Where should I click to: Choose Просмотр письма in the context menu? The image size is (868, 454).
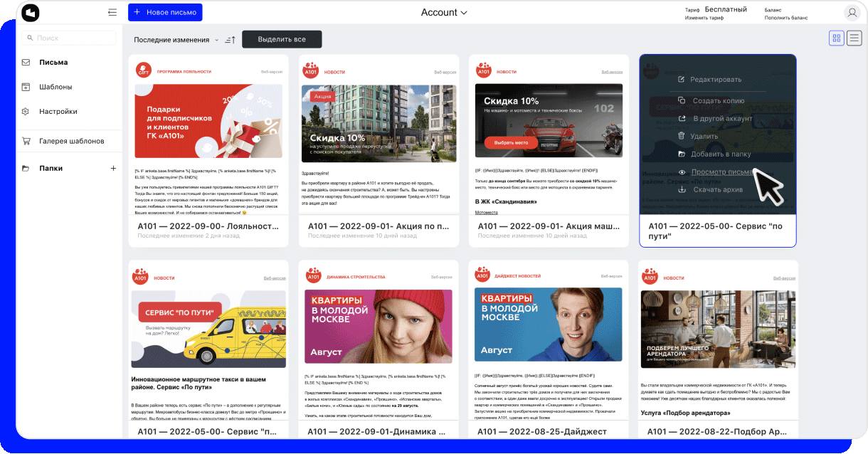(x=721, y=171)
